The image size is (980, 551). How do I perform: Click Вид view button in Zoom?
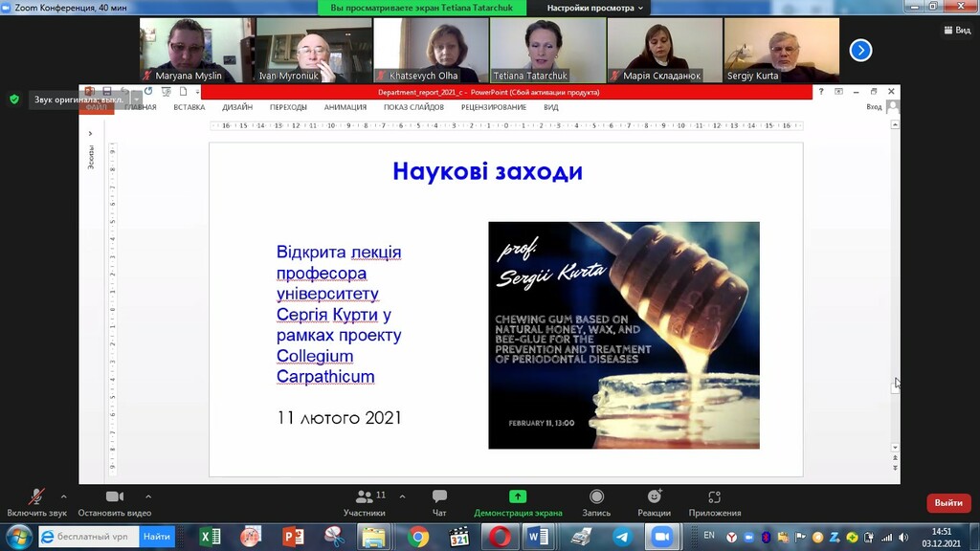click(x=957, y=30)
